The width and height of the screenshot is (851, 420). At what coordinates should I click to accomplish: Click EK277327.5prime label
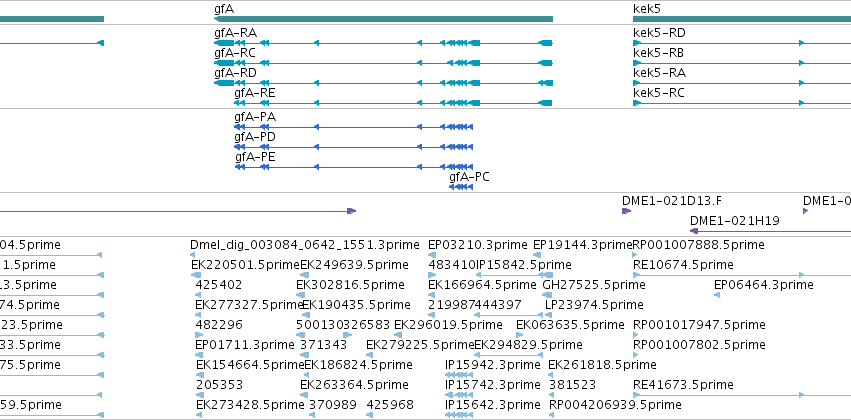click(x=249, y=305)
